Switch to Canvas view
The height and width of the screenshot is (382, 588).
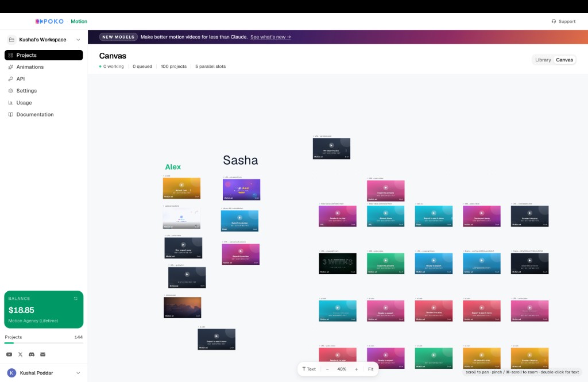pos(564,60)
